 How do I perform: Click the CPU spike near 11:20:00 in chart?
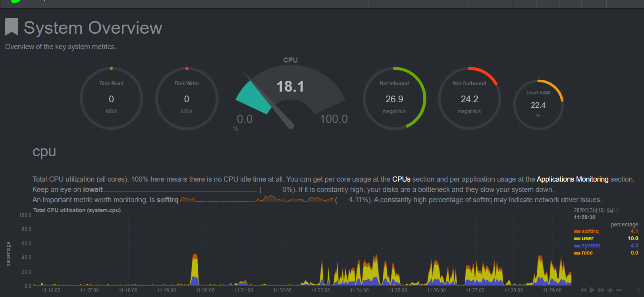195,270
